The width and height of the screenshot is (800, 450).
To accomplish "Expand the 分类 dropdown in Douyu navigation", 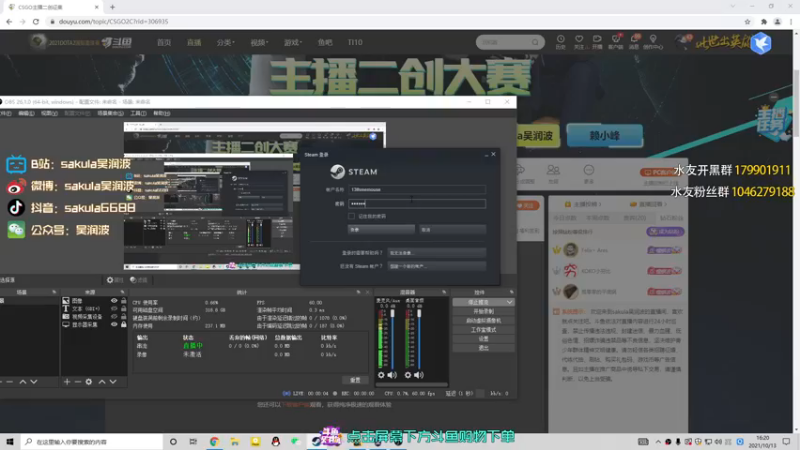I will pyautogui.click(x=226, y=42).
